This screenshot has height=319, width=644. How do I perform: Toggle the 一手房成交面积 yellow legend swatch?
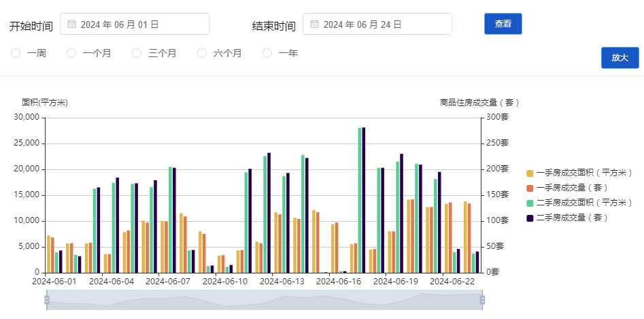[530, 173]
